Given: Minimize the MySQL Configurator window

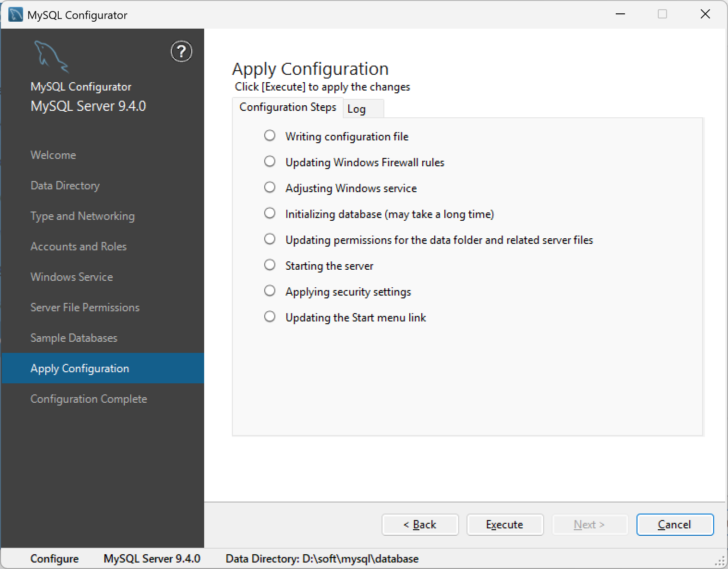Looking at the screenshot, I should click(x=620, y=14).
